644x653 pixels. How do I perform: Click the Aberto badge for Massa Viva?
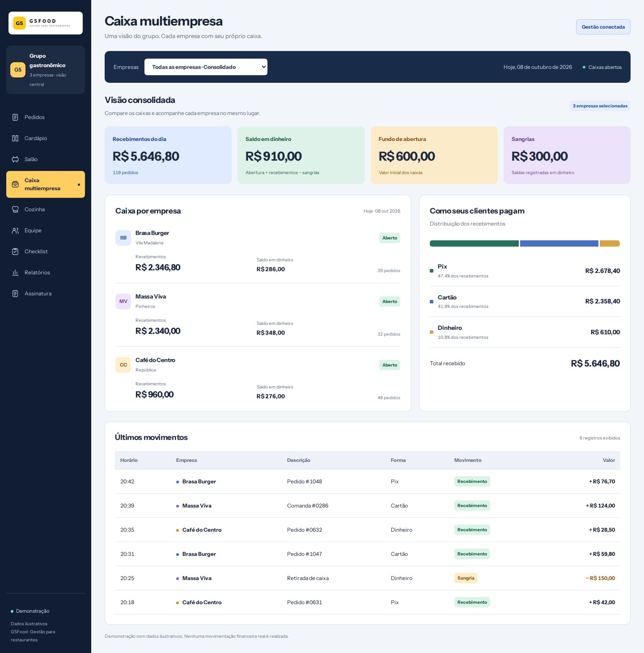click(390, 302)
